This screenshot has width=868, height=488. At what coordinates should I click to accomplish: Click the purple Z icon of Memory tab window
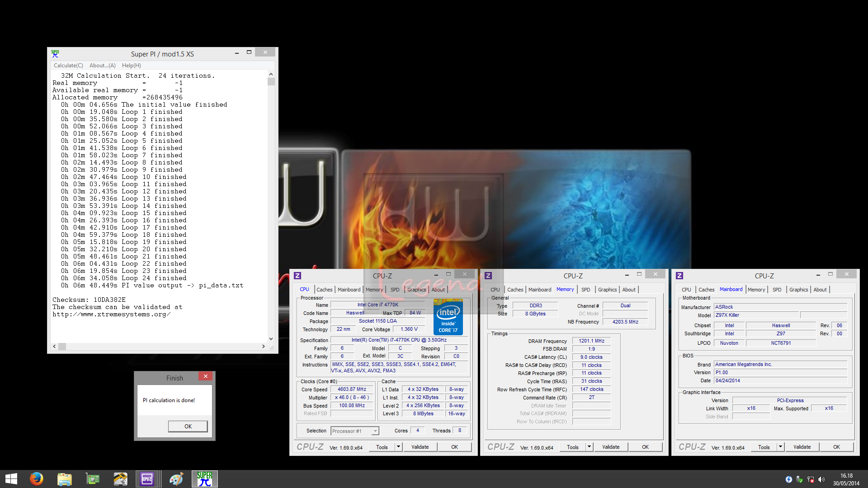488,276
